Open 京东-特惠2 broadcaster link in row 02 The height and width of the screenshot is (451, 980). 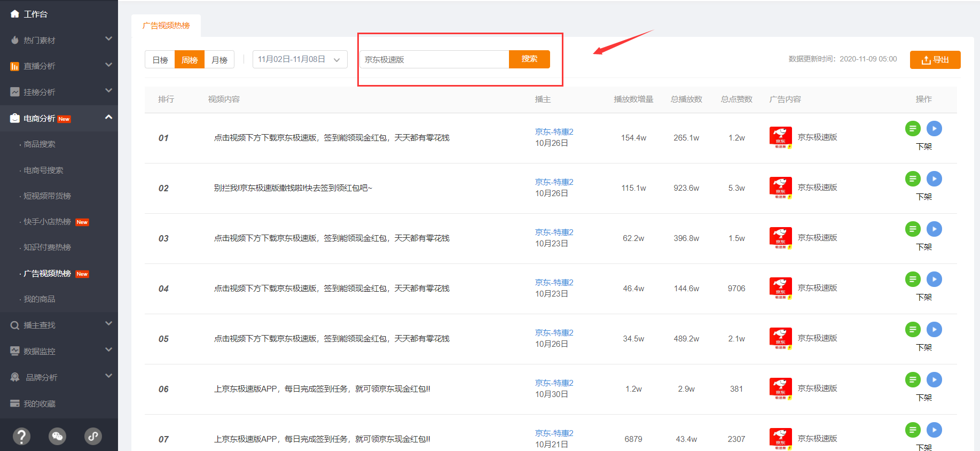tap(554, 182)
